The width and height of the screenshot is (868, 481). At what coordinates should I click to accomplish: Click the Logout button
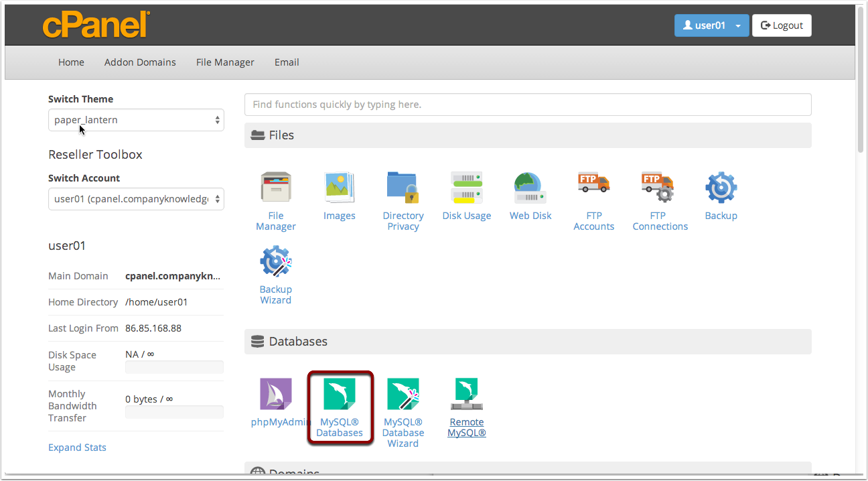(782, 25)
